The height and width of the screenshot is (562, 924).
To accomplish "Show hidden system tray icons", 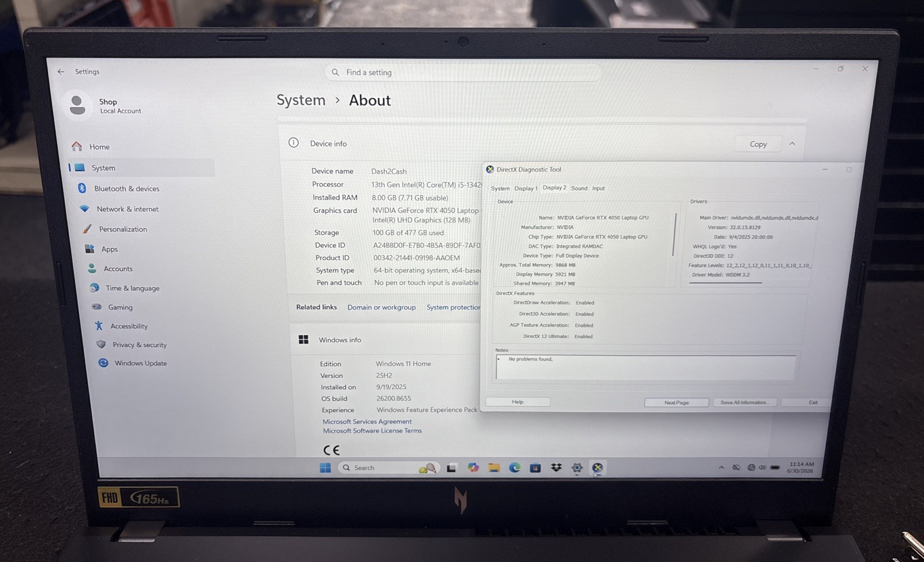I will pyautogui.click(x=721, y=467).
